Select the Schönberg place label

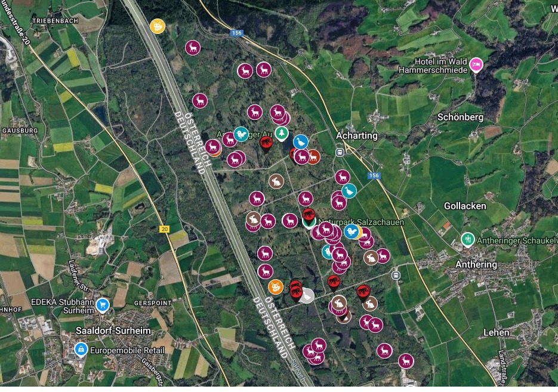[461, 117]
